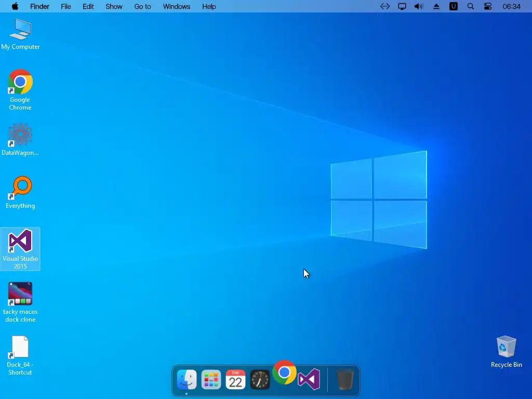Image resolution: width=532 pixels, height=399 pixels.
Task: Click the eject icon in menu bar
Action: 436,6
